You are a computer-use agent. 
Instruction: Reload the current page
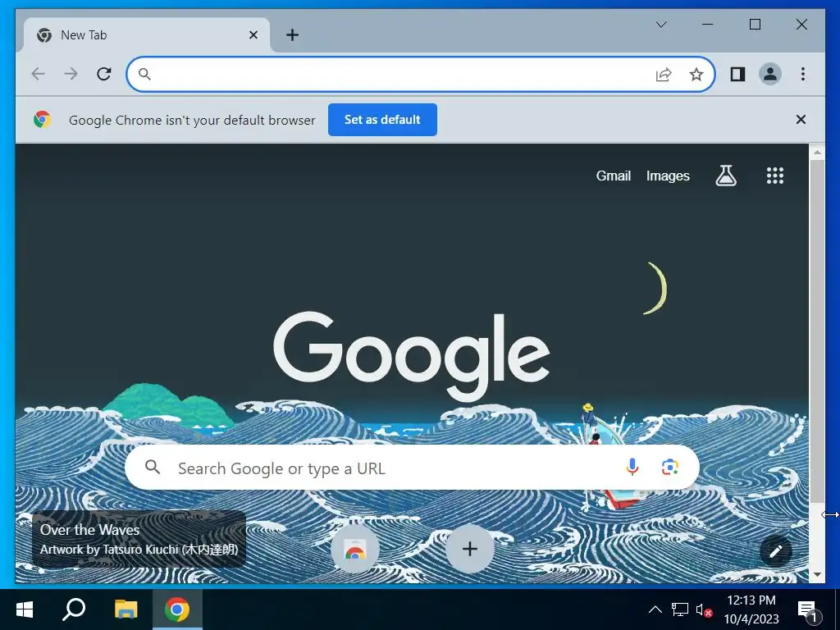(x=104, y=74)
